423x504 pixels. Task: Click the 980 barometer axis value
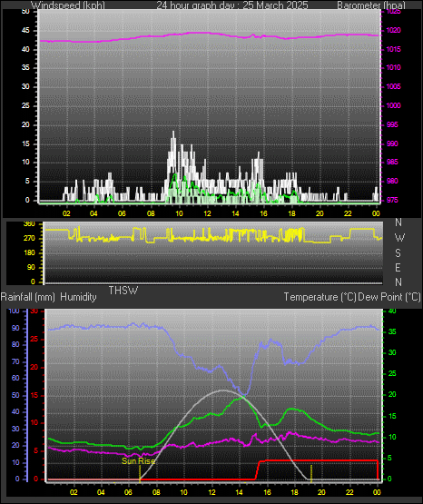coord(392,181)
